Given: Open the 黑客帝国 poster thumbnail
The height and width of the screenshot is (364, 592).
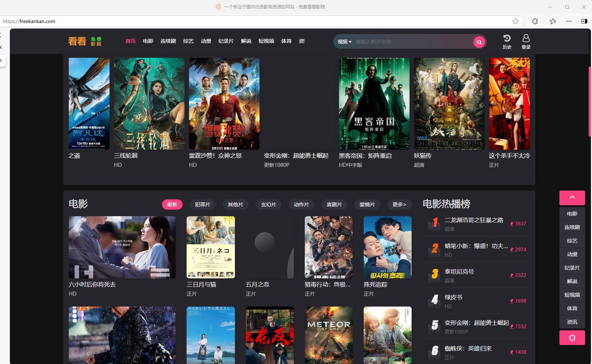Looking at the screenshot, I should point(374,104).
